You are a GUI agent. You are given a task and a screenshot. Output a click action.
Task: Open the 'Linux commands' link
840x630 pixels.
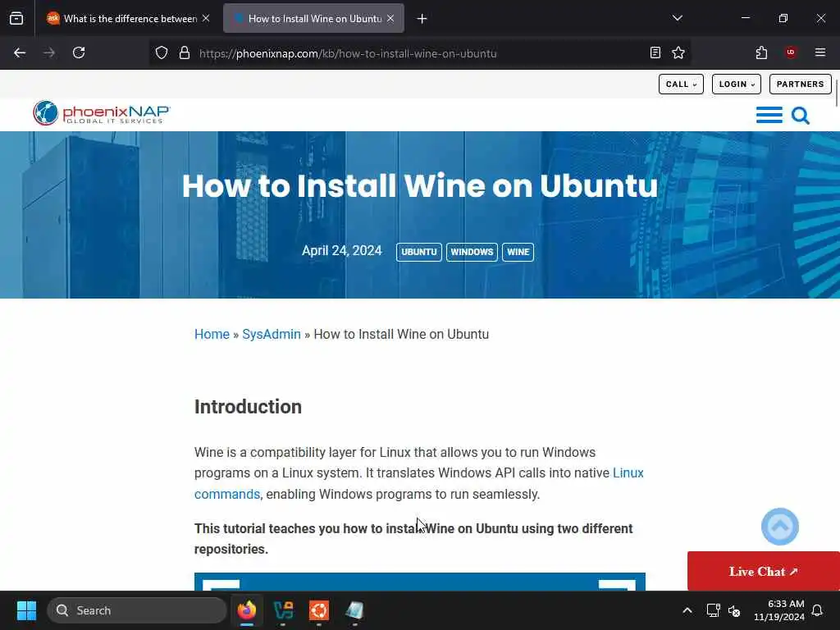tap(227, 494)
